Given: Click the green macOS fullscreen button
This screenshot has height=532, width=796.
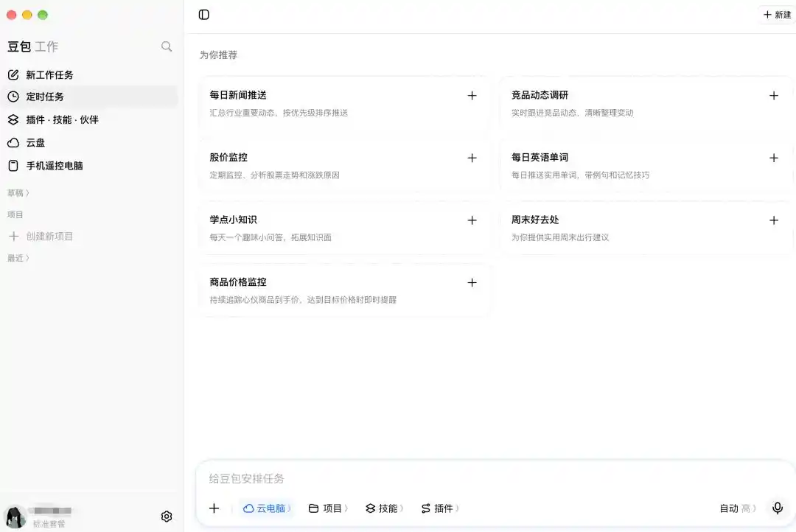Looking at the screenshot, I should [x=43, y=15].
